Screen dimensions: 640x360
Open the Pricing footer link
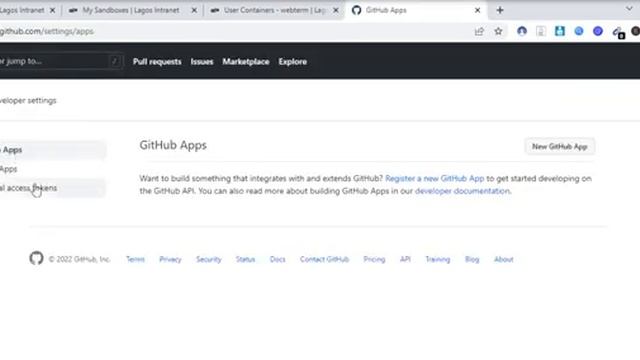point(374,259)
